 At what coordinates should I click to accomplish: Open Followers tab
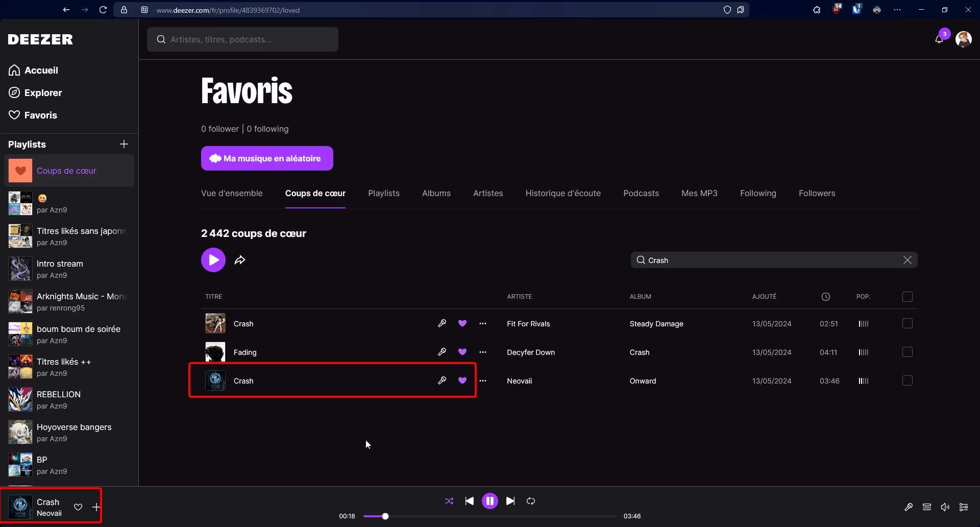tap(817, 193)
